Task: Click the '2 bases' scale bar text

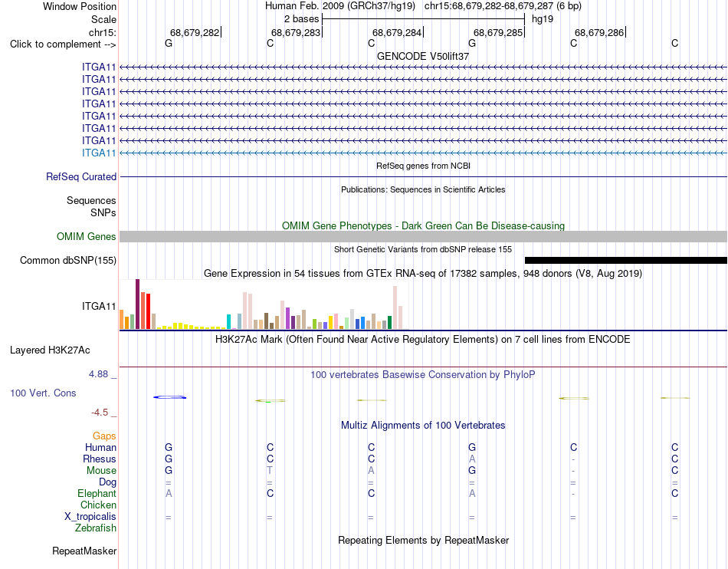Action: coord(302,19)
